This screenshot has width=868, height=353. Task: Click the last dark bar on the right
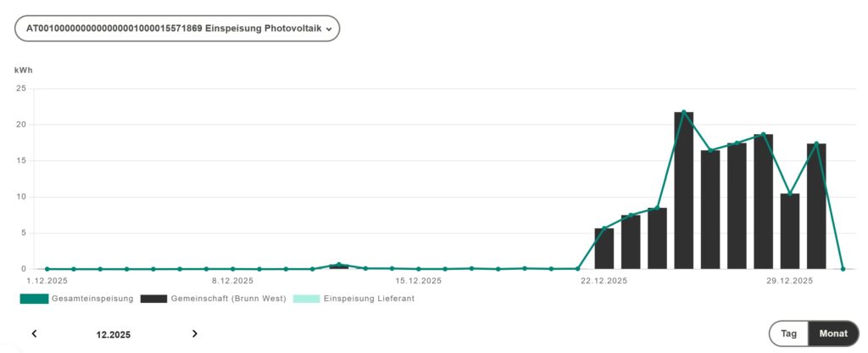click(x=816, y=206)
